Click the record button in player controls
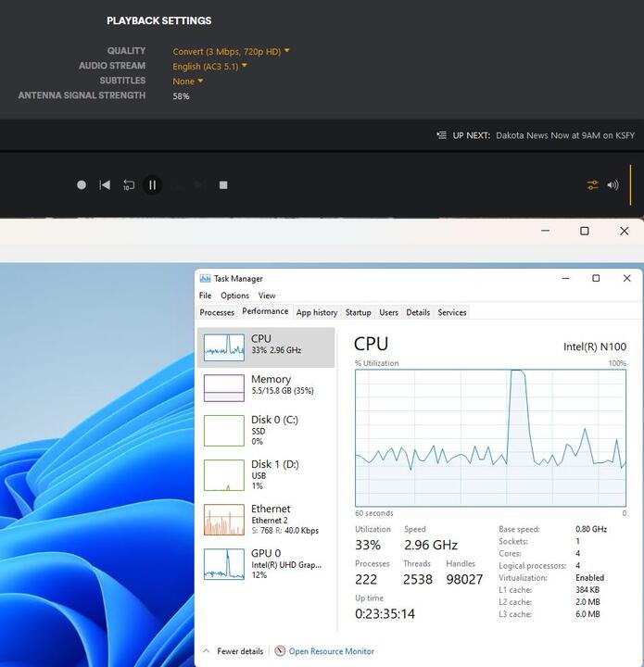 (82, 185)
